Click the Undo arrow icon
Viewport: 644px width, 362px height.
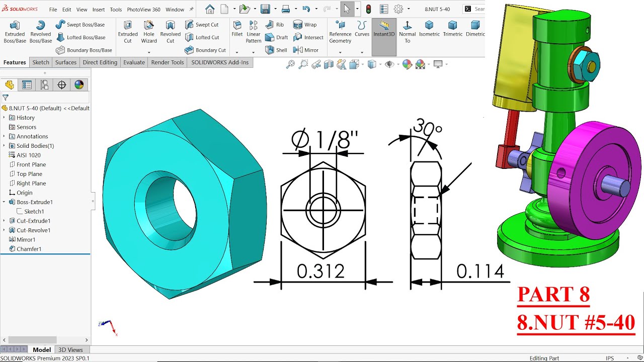306,9
